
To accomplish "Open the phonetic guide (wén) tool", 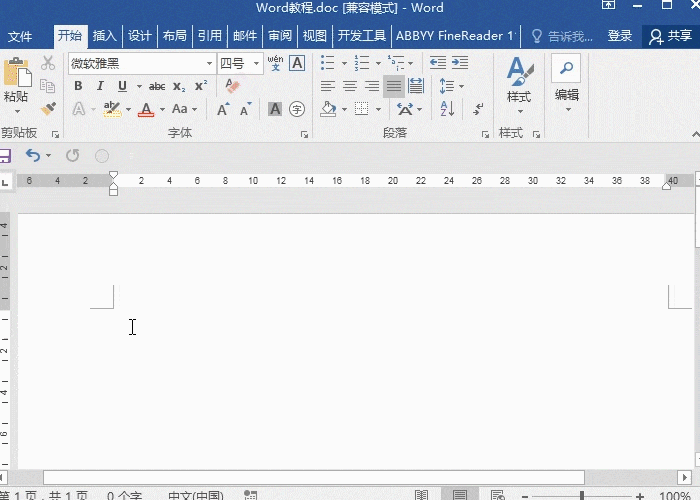I will [275, 63].
